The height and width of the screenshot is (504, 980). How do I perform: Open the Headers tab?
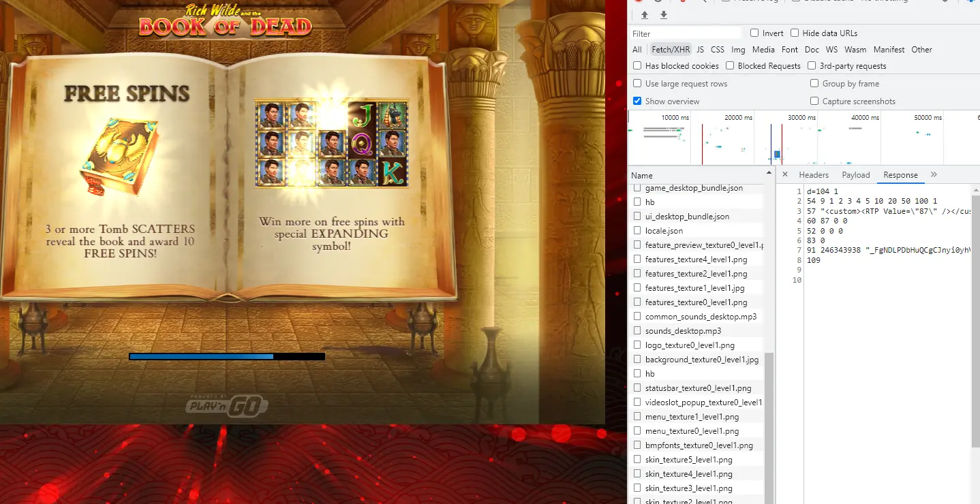pos(814,175)
